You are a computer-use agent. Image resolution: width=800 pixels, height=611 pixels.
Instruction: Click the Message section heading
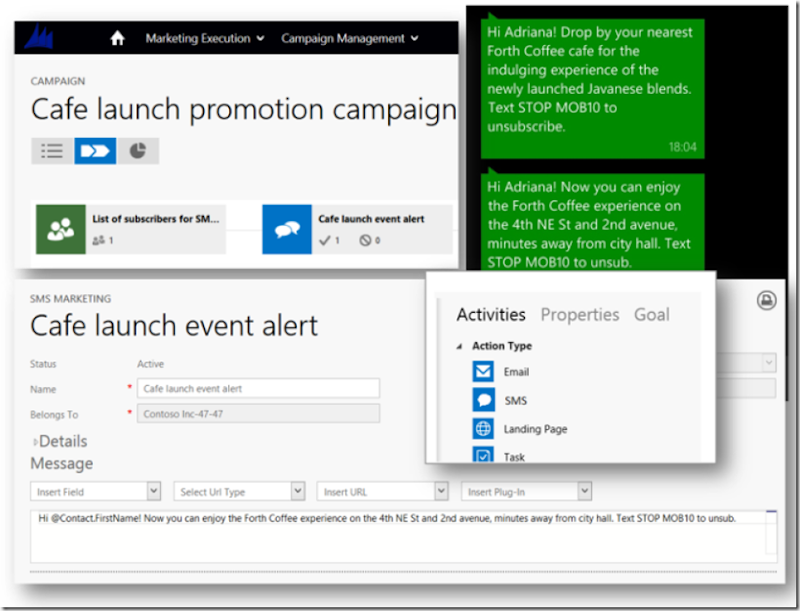pos(62,464)
